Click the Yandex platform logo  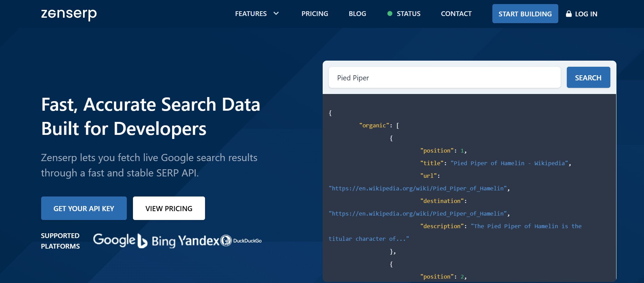pyautogui.click(x=199, y=240)
